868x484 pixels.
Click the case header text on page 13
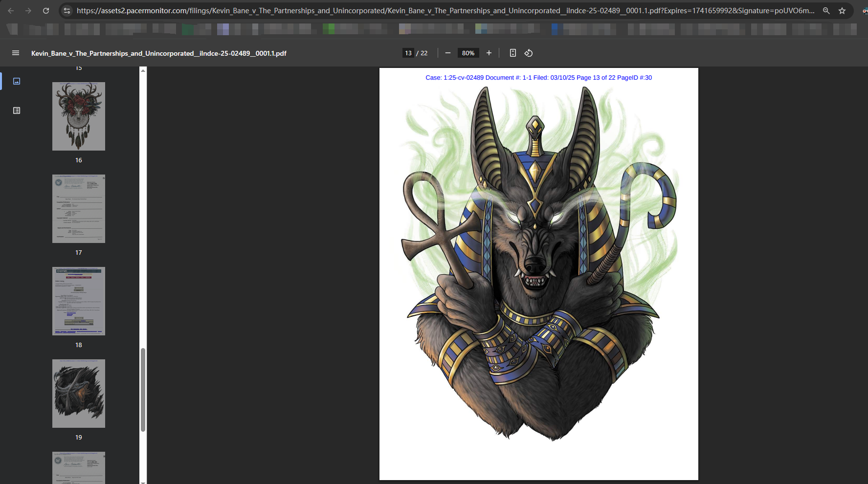click(x=538, y=78)
